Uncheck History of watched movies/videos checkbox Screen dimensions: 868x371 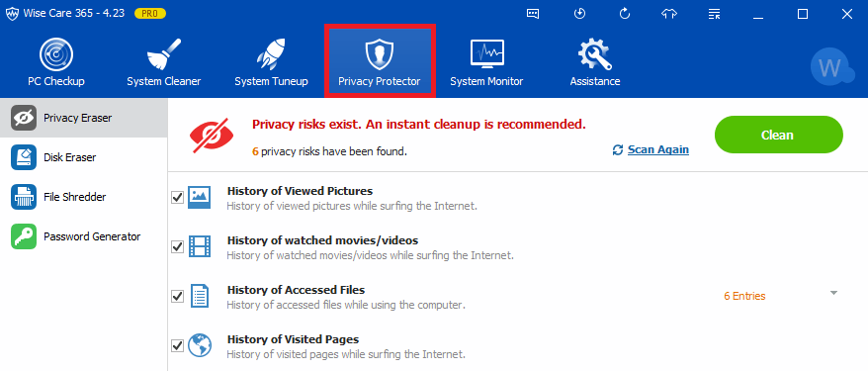[177, 247]
